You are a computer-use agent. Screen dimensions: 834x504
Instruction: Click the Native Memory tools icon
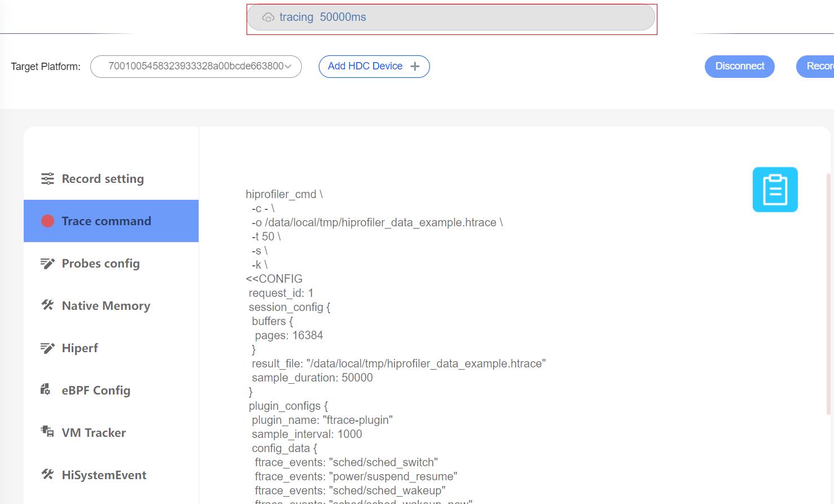pyautogui.click(x=47, y=305)
